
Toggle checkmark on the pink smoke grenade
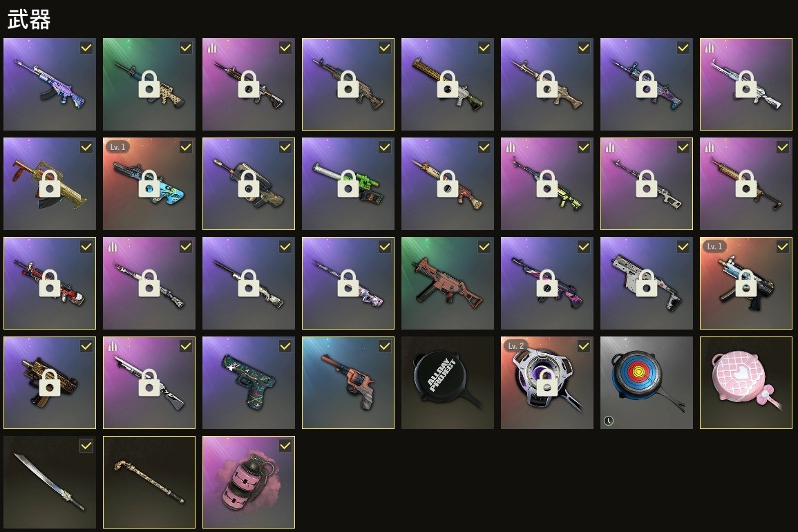285,446
